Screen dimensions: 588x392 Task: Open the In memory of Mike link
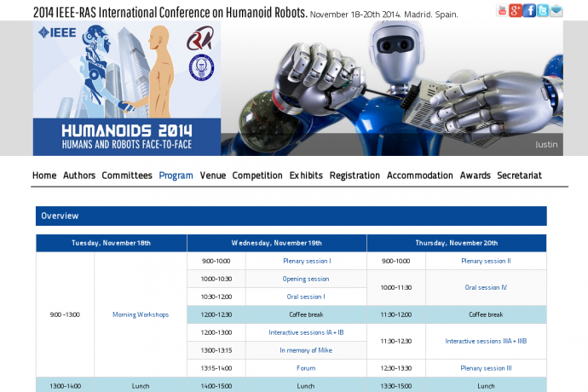tap(306, 350)
